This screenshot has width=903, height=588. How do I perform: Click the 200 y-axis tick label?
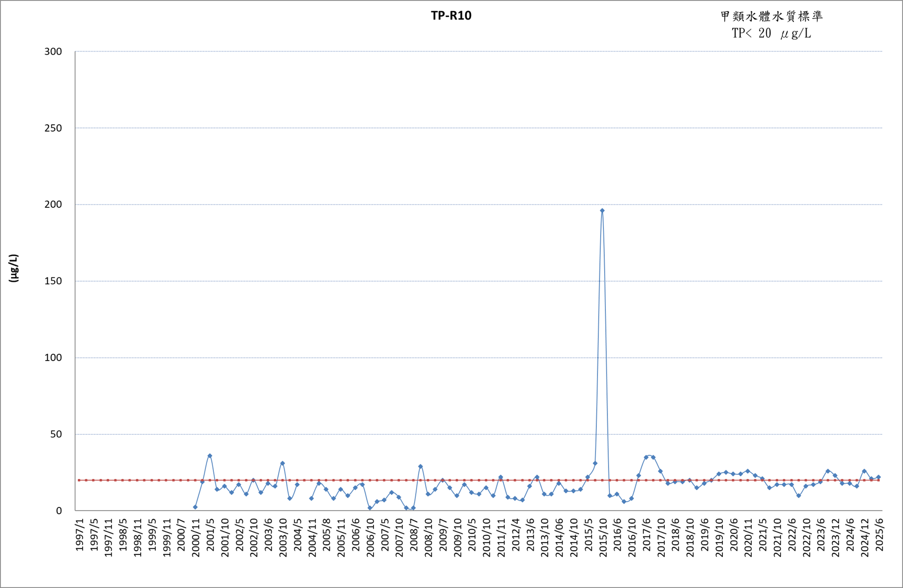53,205
